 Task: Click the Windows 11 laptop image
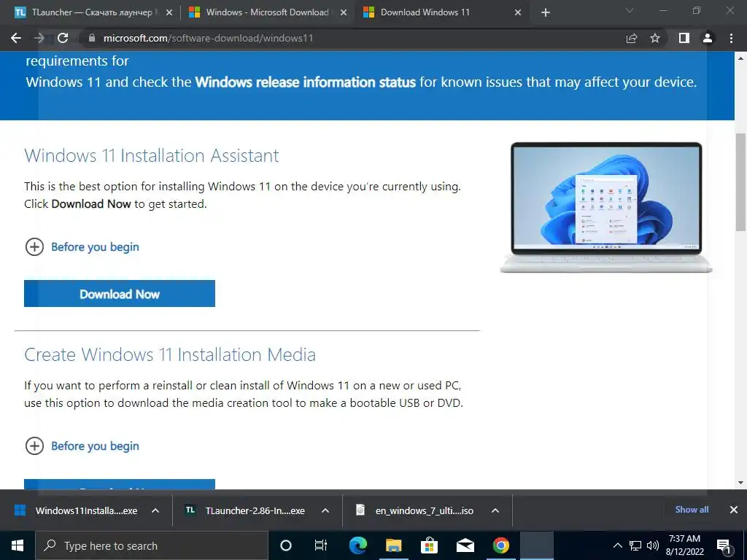(x=606, y=207)
